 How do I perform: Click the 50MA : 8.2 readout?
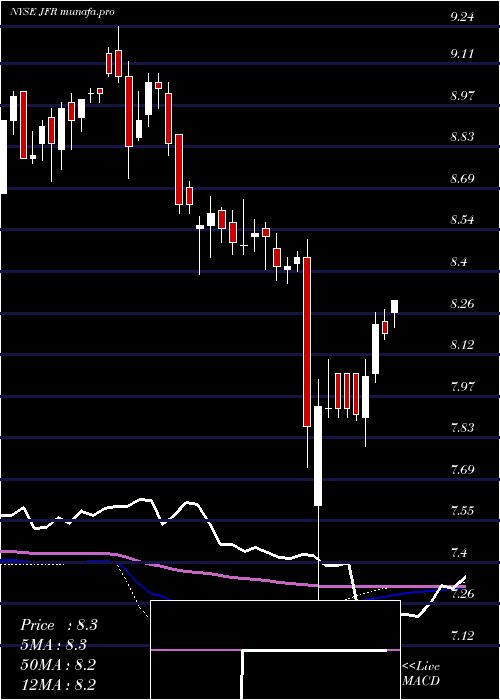click(58, 665)
